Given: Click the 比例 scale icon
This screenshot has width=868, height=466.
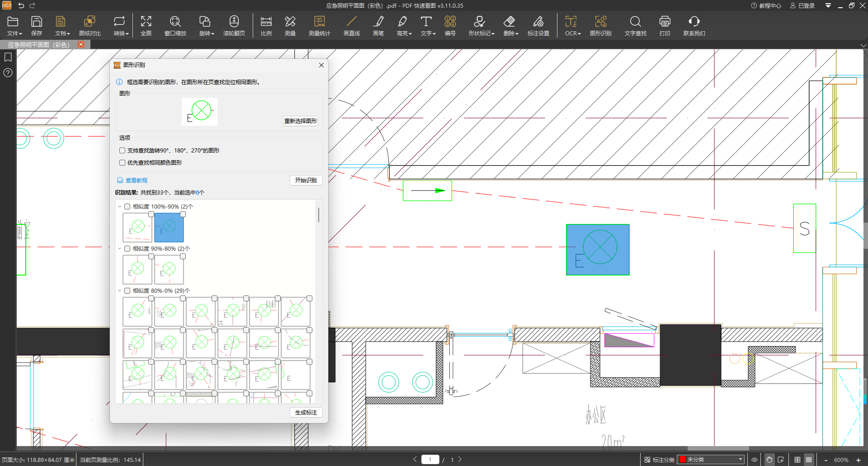Looking at the screenshot, I should click(266, 26).
